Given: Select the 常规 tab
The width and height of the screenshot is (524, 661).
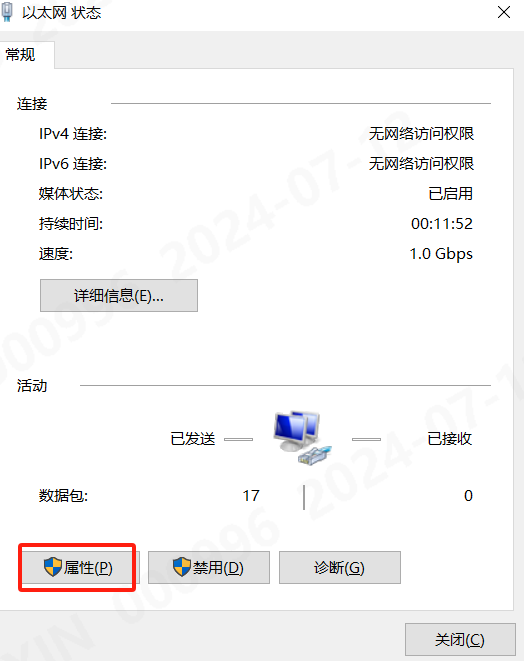Looking at the screenshot, I should click(20, 54).
